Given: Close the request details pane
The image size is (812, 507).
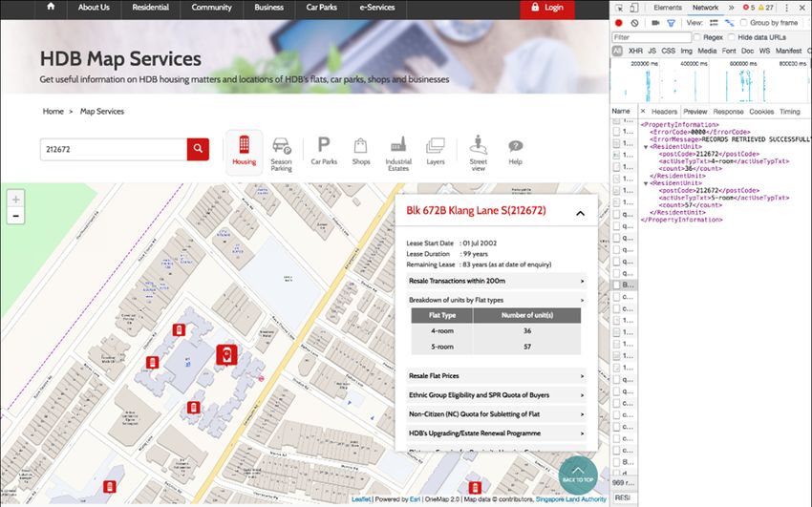Looking at the screenshot, I should (643, 111).
